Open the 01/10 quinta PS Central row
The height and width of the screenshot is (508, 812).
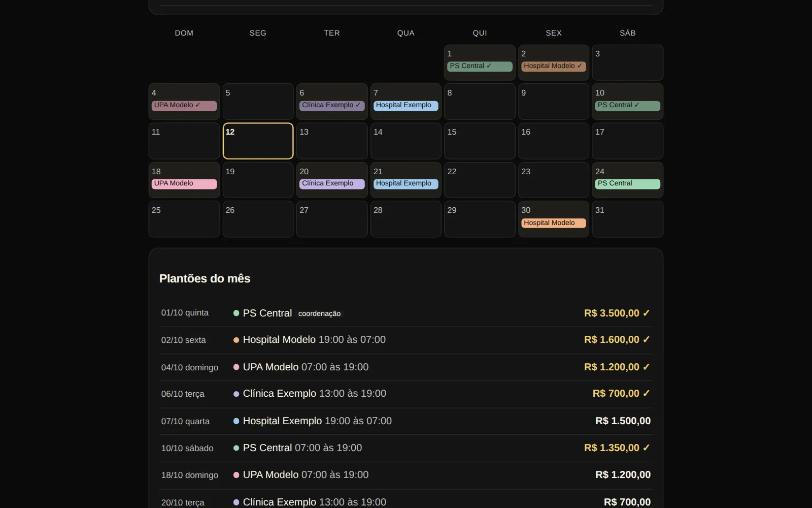406,313
